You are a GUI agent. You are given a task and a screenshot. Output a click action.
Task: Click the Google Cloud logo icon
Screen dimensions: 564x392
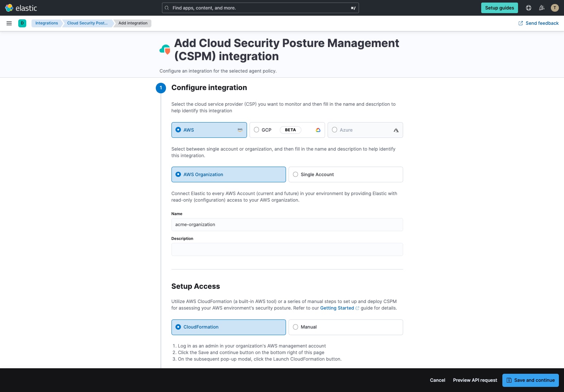click(x=318, y=130)
